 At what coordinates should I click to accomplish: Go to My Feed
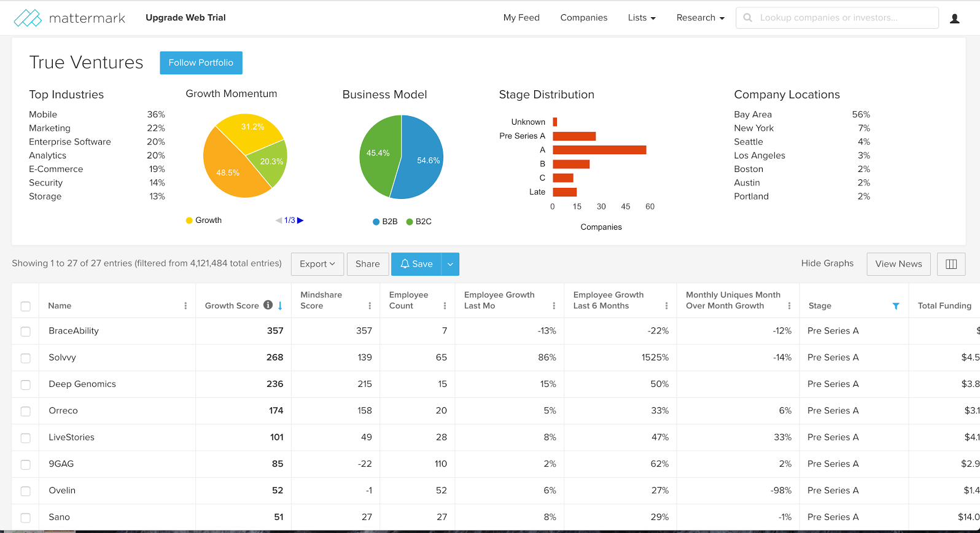point(521,18)
